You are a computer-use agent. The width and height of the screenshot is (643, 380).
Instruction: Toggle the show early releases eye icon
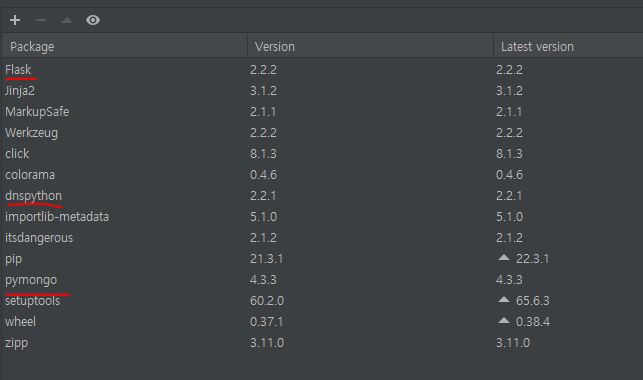[x=93, y=20]
